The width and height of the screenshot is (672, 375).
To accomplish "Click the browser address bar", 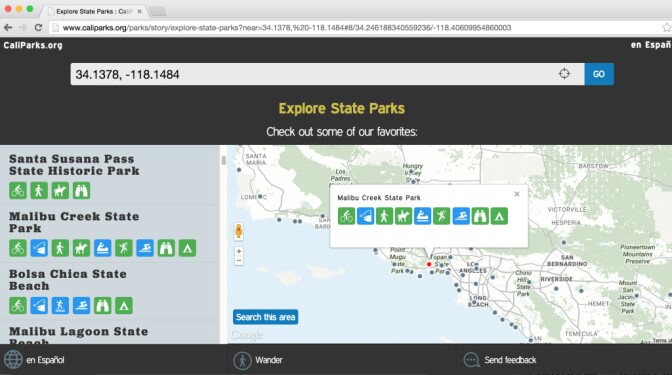I will click(x=356, y=28).
